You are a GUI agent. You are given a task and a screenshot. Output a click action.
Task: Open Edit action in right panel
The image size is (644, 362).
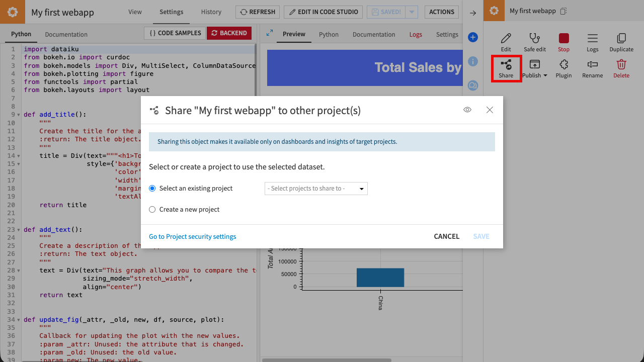pos(506,42)
